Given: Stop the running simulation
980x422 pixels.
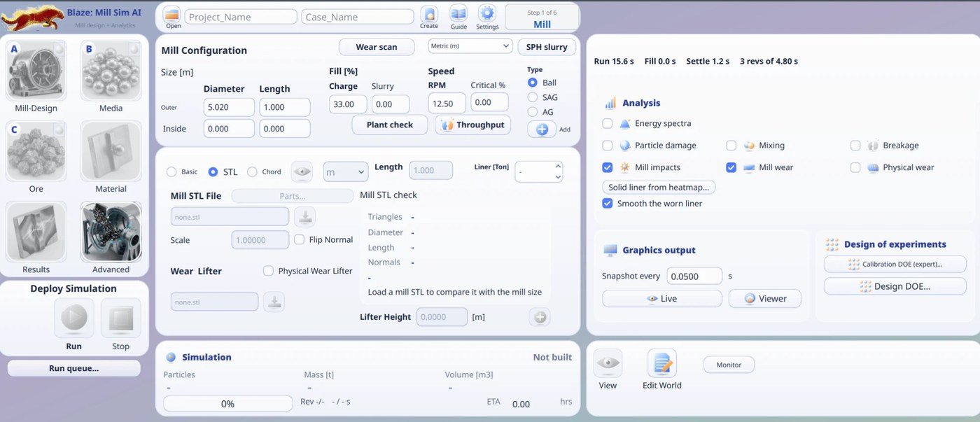Looking at the screenshot, I should point(120,318).
